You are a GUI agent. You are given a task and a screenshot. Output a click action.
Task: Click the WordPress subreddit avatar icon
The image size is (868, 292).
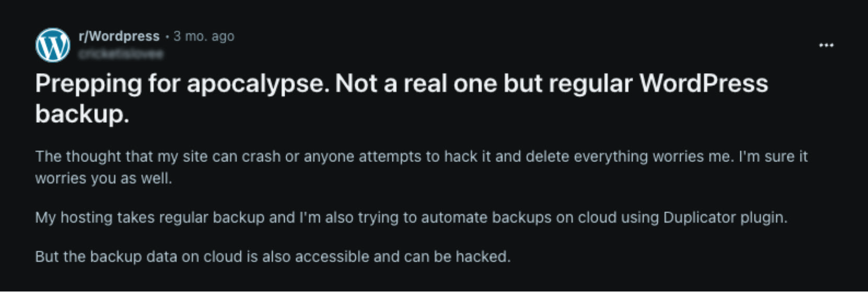click(x=53, y=45)
